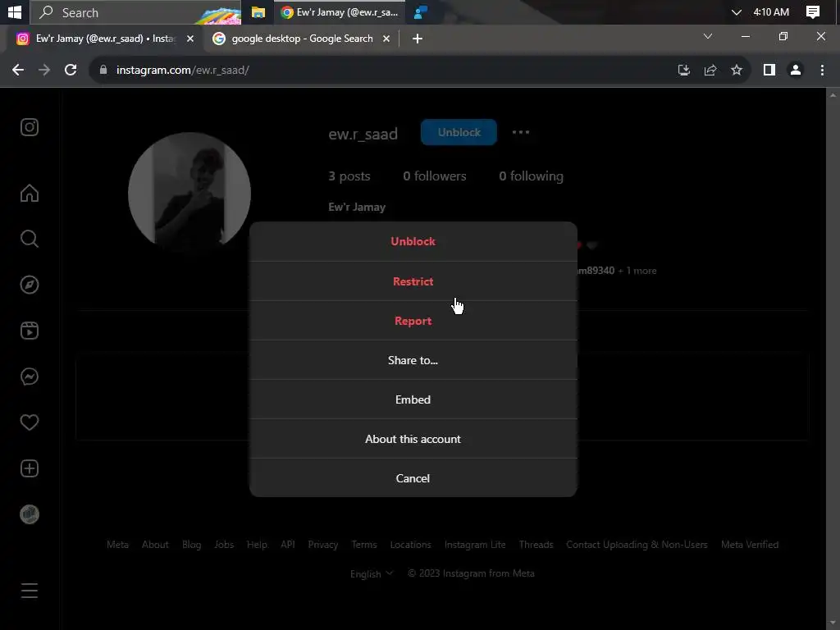Click the taskbar Search box
This screenshot has height=630, width=840.
[135, 12]
